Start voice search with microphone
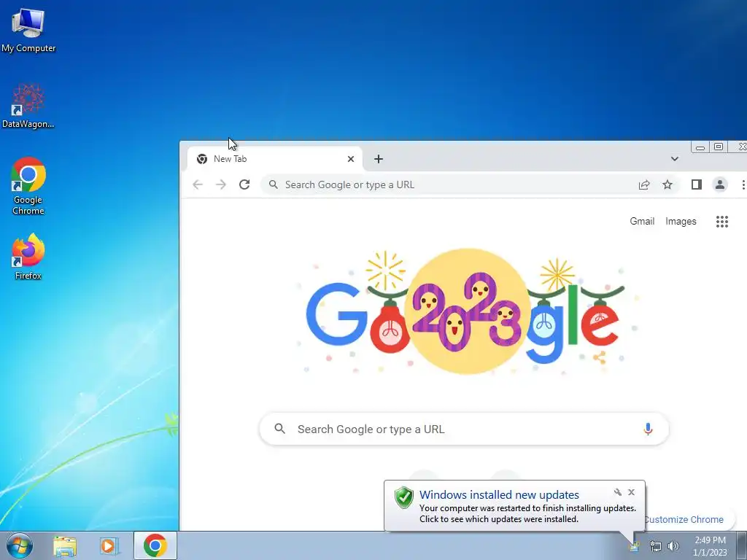The height and width of the screenshot is (560, 747). [648, 429]
